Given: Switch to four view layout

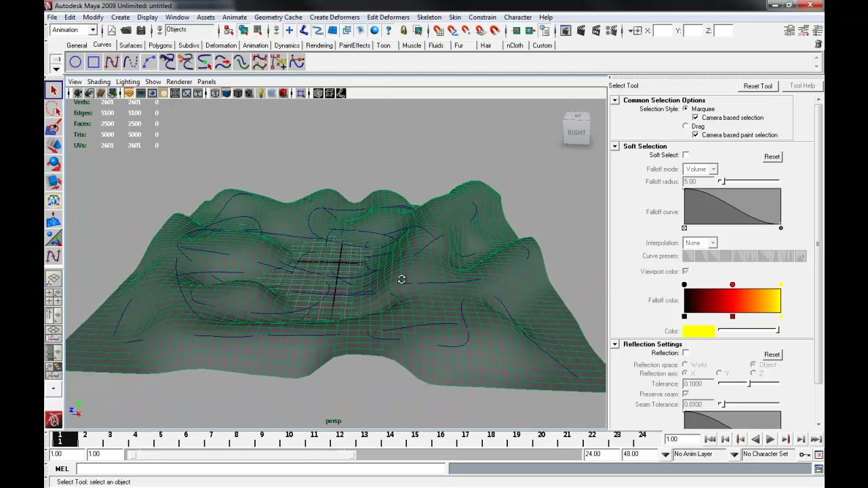Looking at the screenshot, I should click(x=54, y=297).
